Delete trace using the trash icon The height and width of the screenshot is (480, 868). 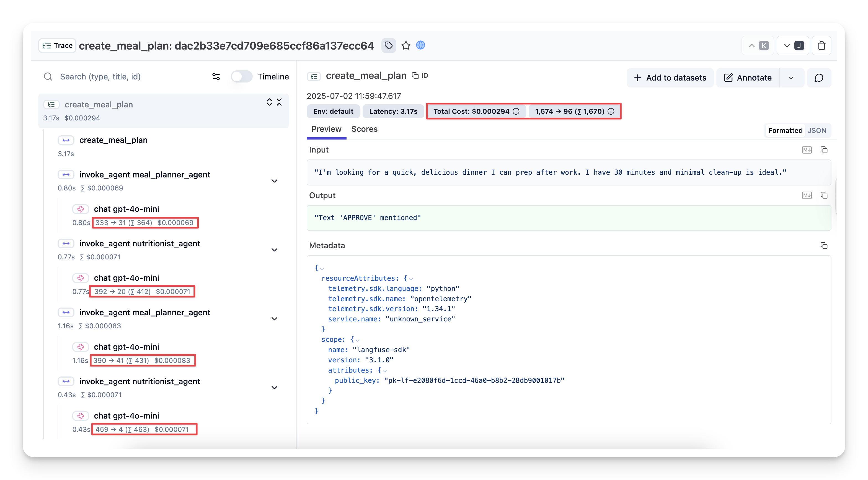point(821,45)
